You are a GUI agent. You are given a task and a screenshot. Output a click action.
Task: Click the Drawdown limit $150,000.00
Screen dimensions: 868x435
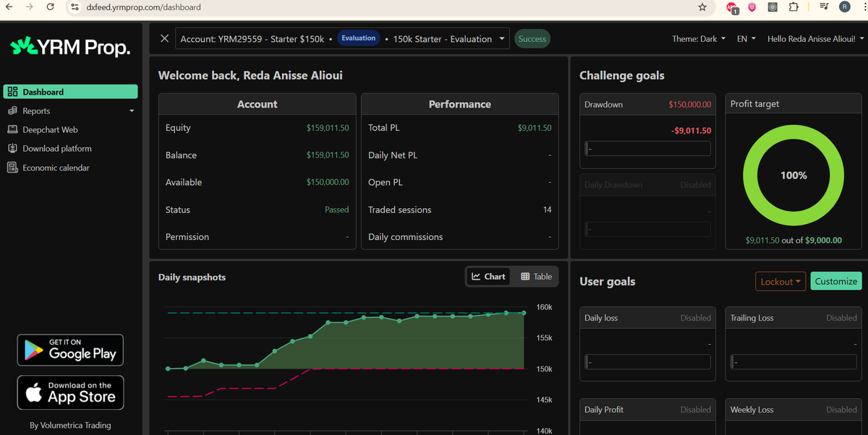coord(690,105)
